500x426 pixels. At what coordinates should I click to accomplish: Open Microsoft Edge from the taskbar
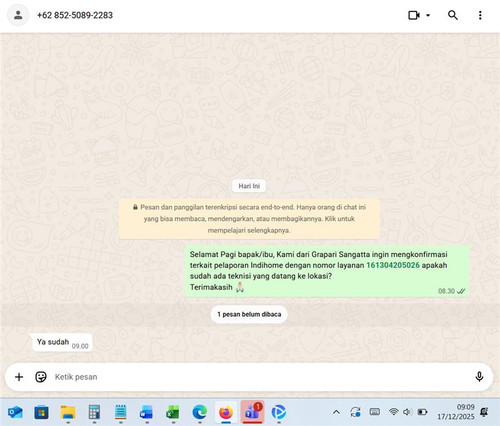pyautogui.click(x=199, y=412)
